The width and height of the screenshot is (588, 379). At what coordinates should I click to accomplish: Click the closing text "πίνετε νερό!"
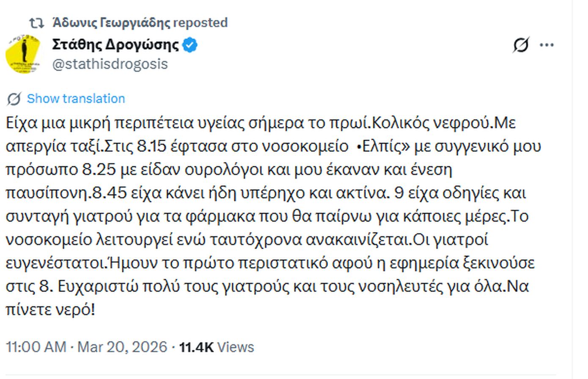[50, 310]
